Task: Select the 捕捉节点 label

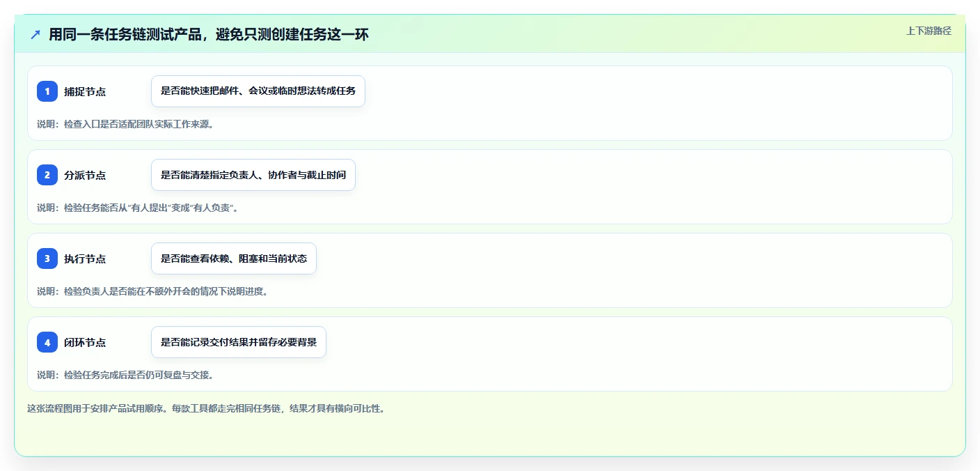Action: [85, 91]
